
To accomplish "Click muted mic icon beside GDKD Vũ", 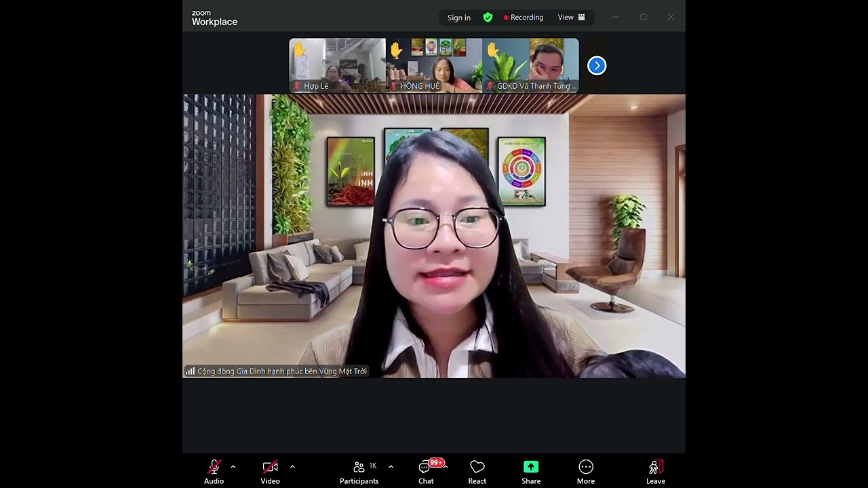I will pos(490,86).
